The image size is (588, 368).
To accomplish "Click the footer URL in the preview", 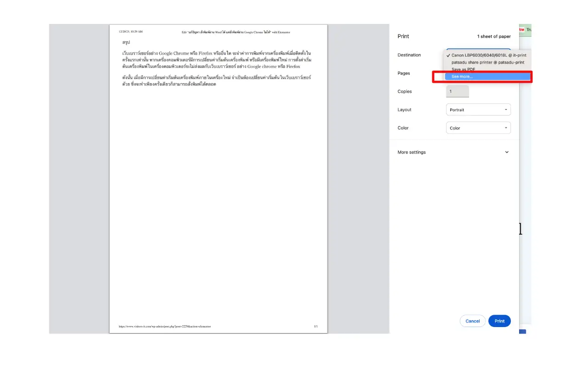I will click(x=164, y=327).
